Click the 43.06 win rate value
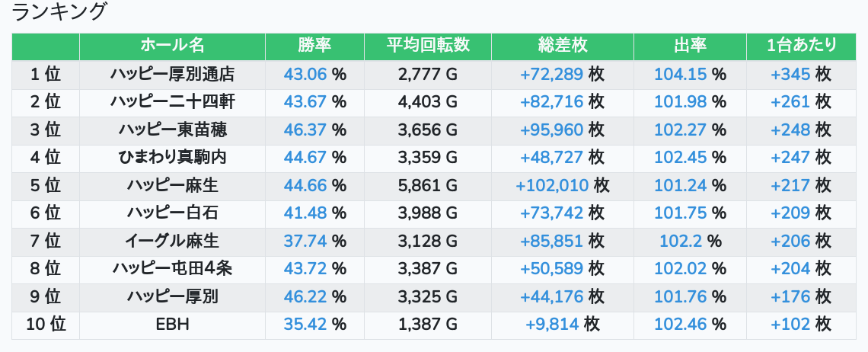 (305, 75)
